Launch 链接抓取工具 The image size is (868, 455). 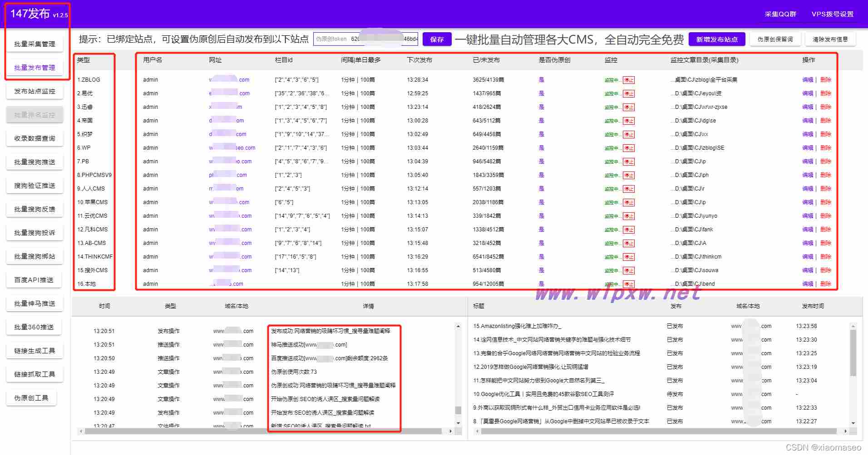35,374
